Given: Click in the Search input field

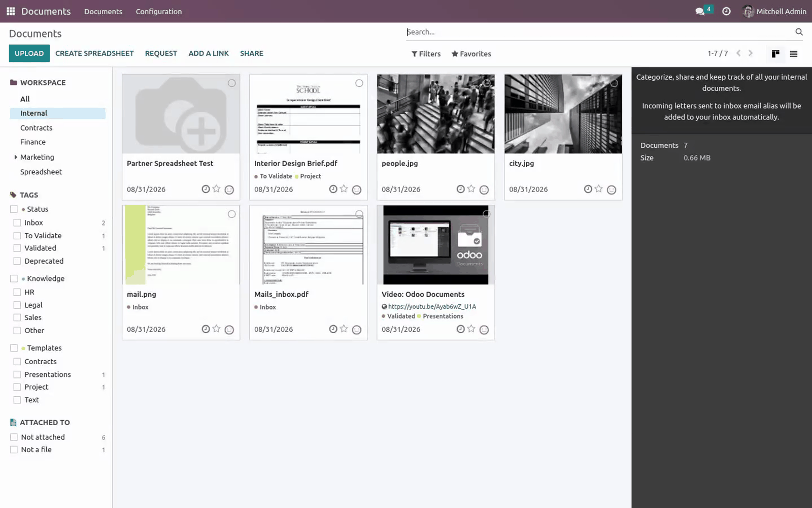Looking at the screenshot, I should click(x=599, y=32).
